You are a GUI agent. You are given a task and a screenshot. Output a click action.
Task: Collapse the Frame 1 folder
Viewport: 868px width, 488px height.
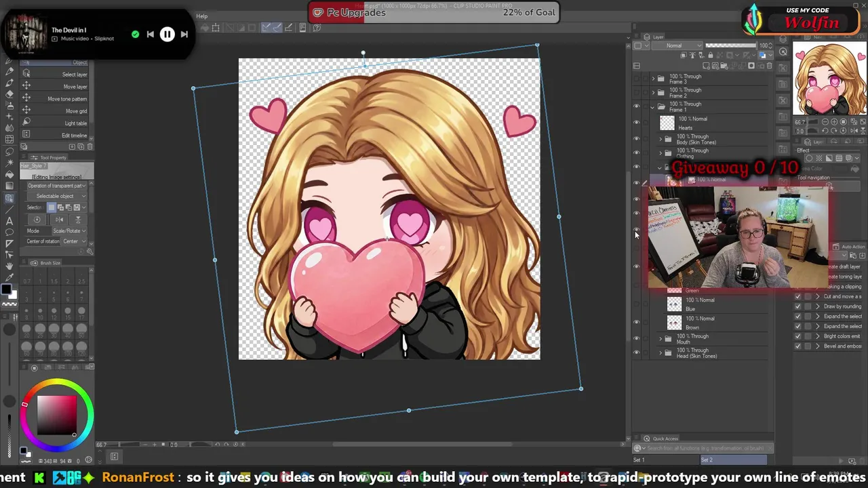coord(653,106)
